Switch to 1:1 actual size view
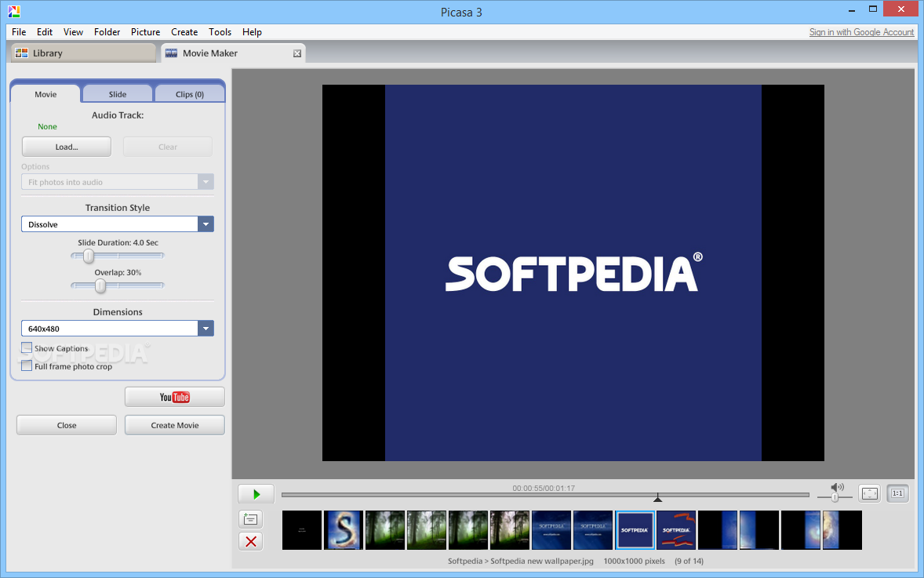 (897, 494)
